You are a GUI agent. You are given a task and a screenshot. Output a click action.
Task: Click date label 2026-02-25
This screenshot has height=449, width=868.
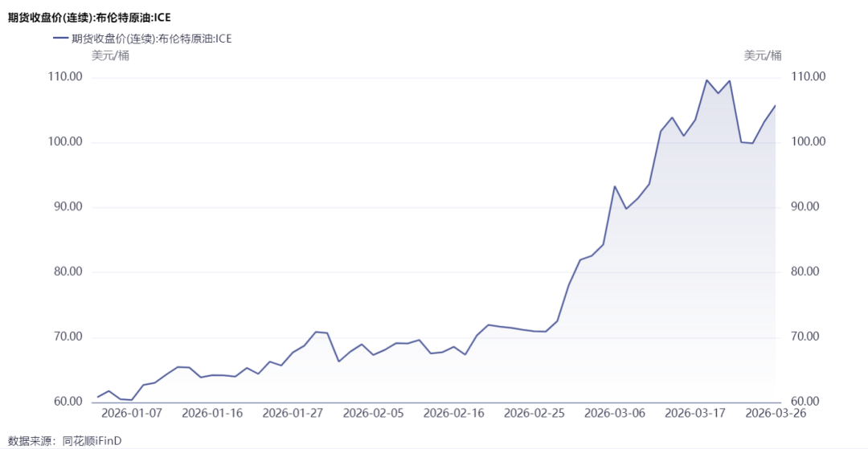coord(534,414)
